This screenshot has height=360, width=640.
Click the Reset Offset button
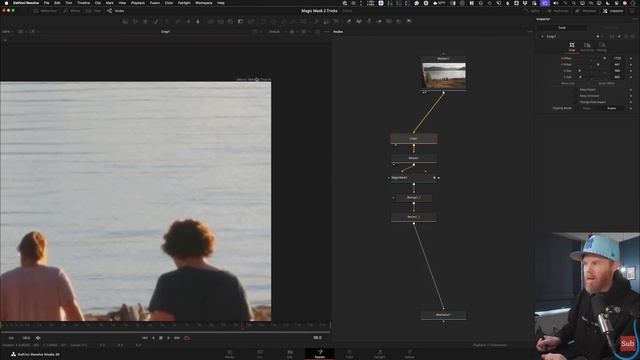pyautogui.click(x=606, y=83)
